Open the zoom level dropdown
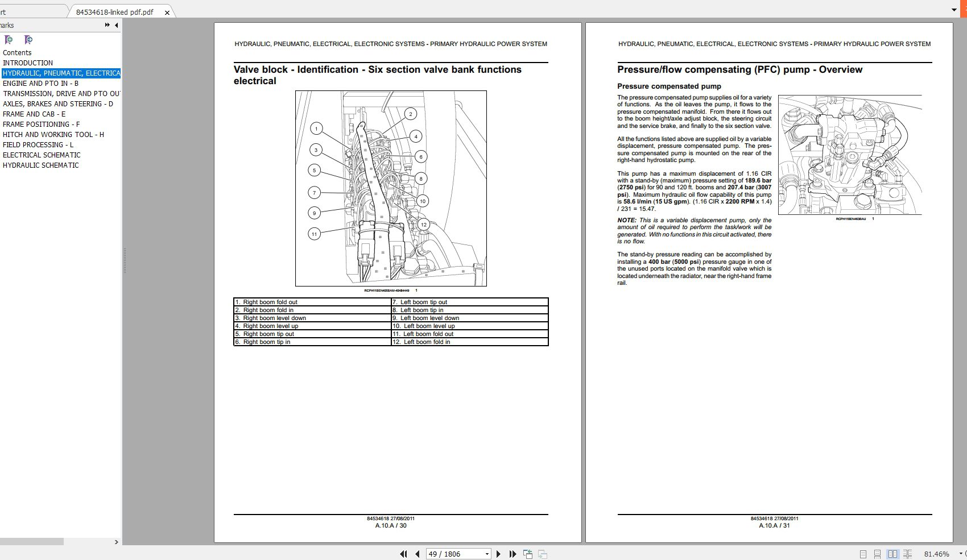 pos(961,553)
